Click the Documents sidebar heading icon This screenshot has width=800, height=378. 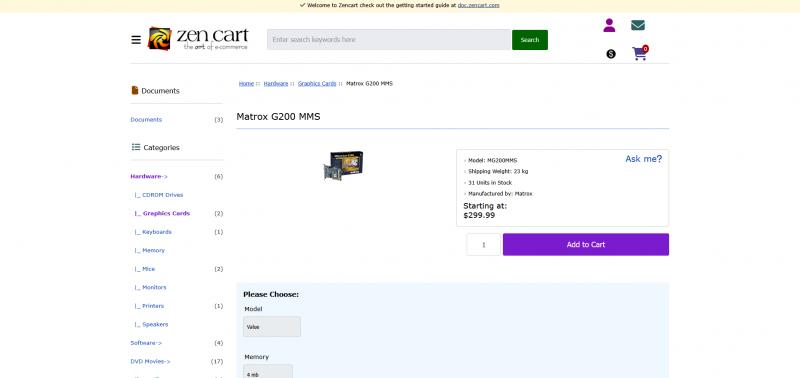135,90
